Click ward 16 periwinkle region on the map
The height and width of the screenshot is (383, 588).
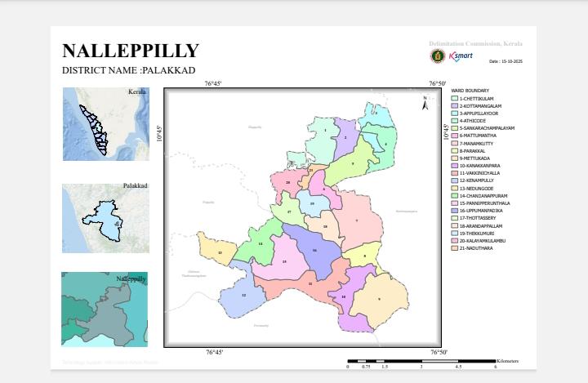pyautogui.click(x=314, y=251)
